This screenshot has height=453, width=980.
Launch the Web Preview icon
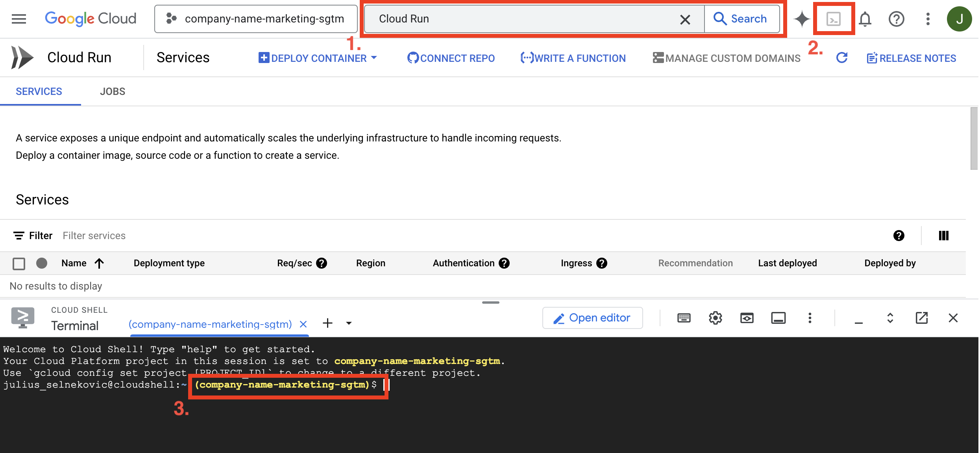747,318
